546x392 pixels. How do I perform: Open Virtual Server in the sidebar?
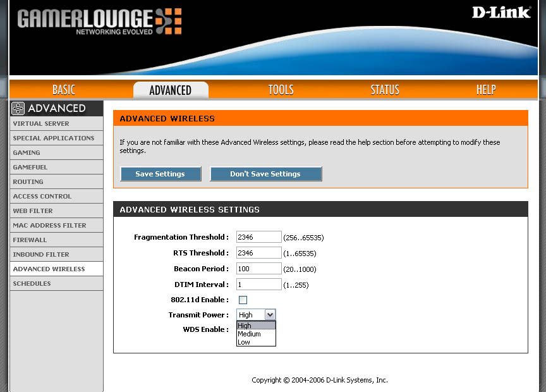pos(56,124)
